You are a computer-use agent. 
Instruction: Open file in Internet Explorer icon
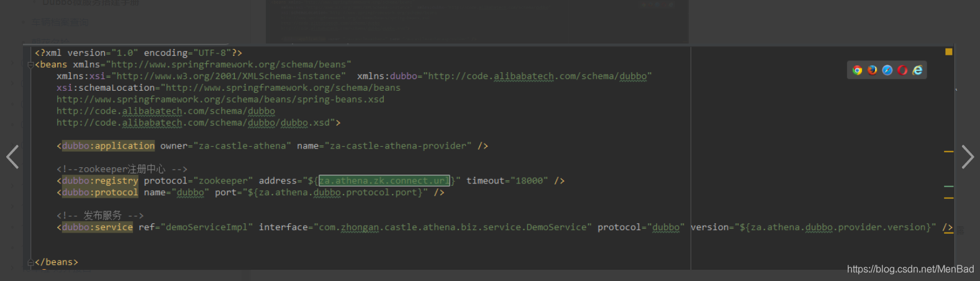[917, 70]
